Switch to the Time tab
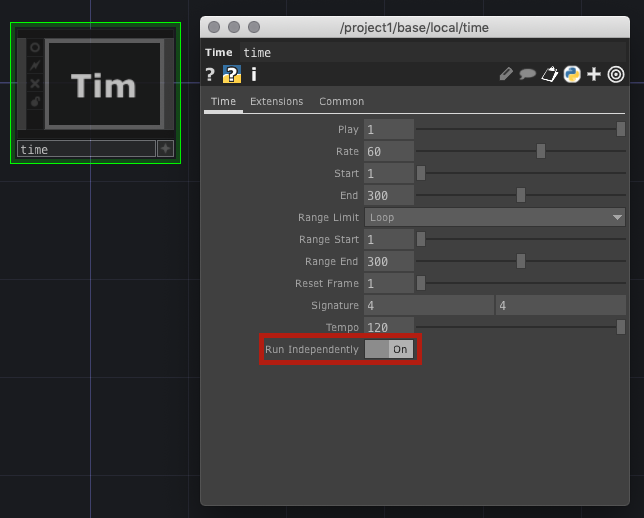 pos(223,101)
